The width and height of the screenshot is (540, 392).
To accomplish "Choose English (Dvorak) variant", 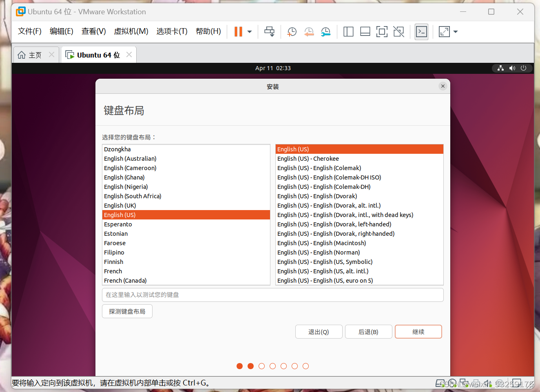I will coord(359,196).
